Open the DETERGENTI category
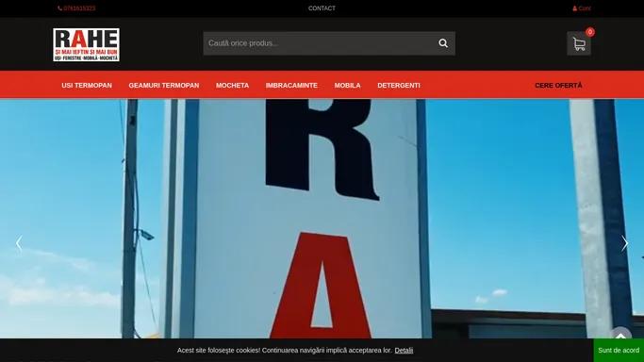This screenshot has height=362, width=644. [399, 86]
